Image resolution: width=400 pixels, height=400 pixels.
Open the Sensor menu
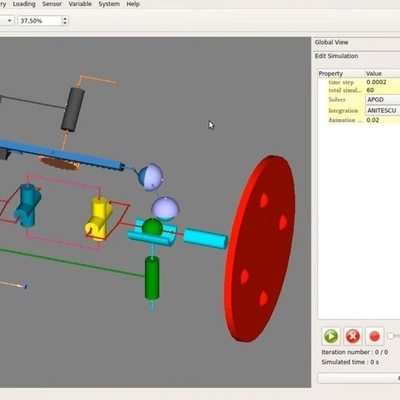52,4
